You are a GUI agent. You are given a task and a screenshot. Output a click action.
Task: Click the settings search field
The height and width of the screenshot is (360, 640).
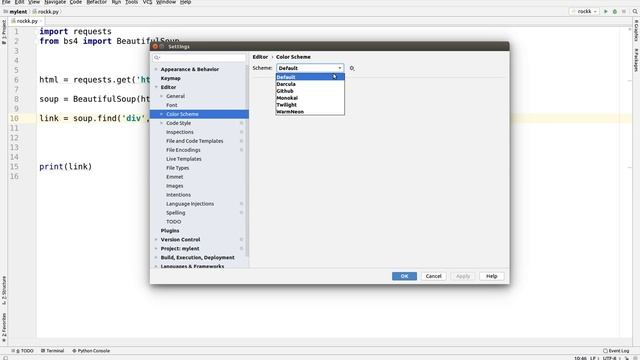(x=199, y=58)
